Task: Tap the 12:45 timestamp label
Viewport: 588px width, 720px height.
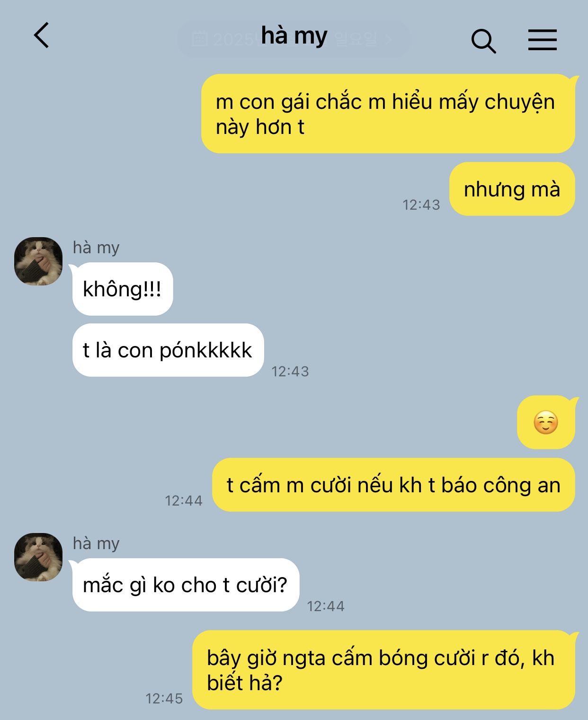Action: [164, 698]
